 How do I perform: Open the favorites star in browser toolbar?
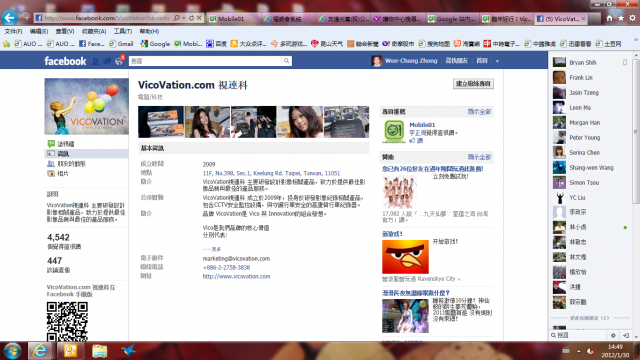(x=621, y=18)
